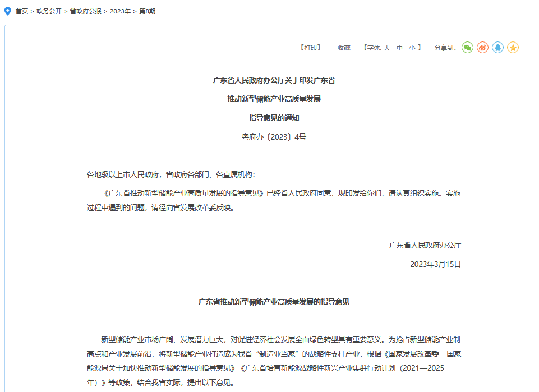
Task: Set font size to 中
Action: pyautogui.click(x=399, y=48)
